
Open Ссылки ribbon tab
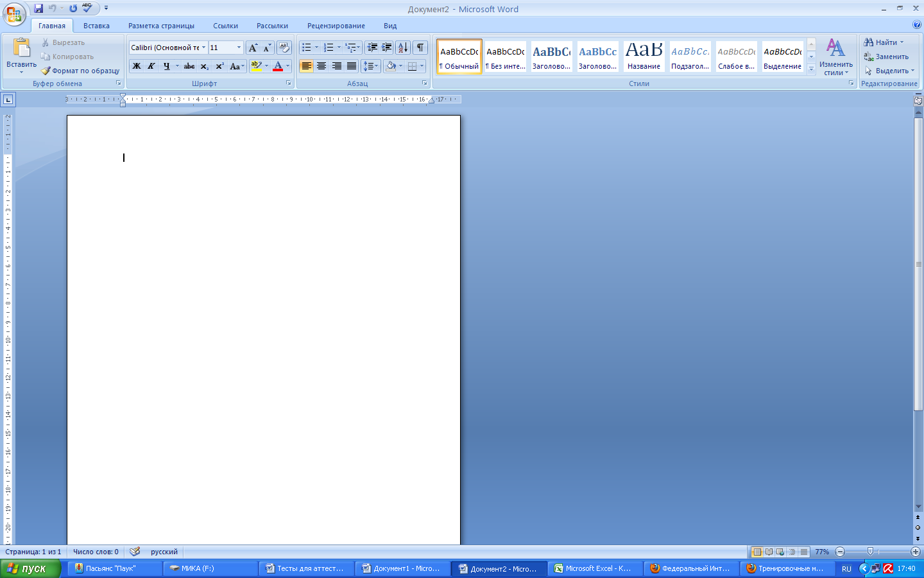225,26
